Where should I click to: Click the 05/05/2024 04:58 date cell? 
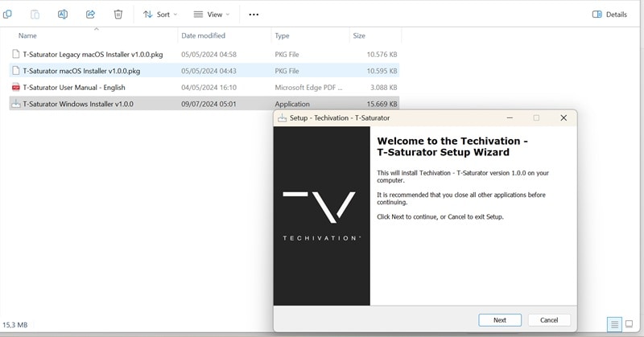[208, 54]
